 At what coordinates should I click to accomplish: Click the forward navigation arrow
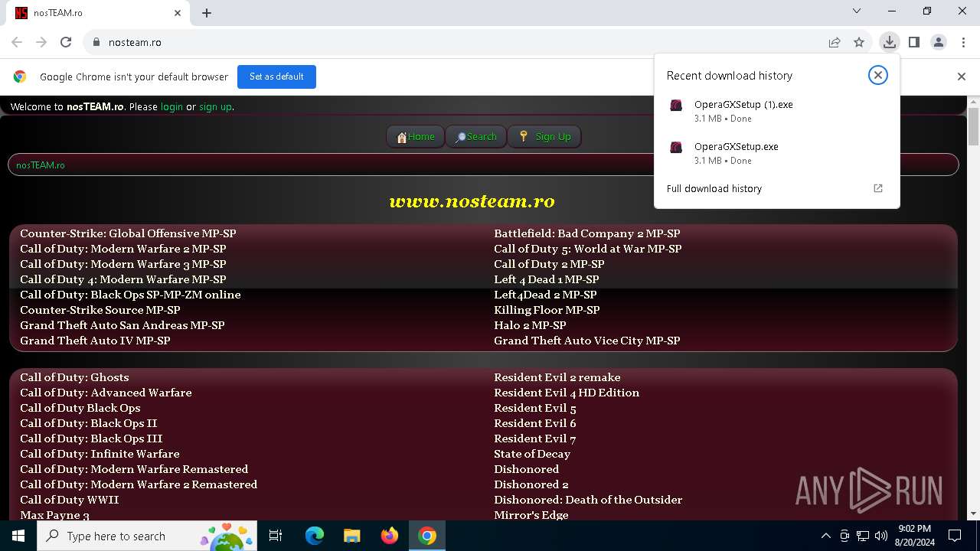pyautogui.click(x=41, y=42)
